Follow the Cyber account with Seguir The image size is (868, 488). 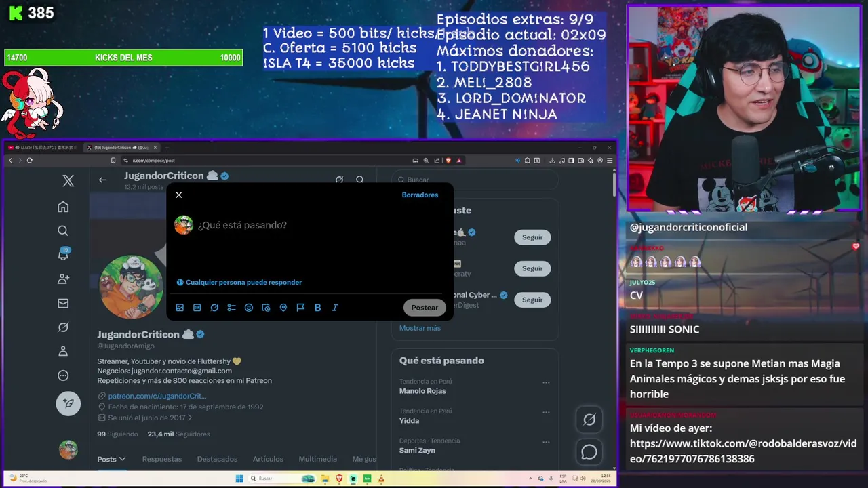click(x=532, y=300)
